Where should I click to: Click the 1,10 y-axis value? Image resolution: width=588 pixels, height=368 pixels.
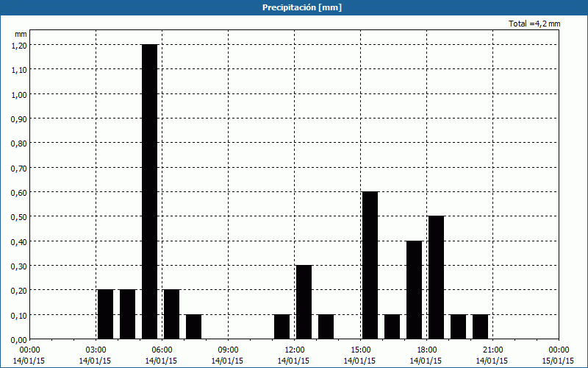pyautogui.click(x=19, y=70)
